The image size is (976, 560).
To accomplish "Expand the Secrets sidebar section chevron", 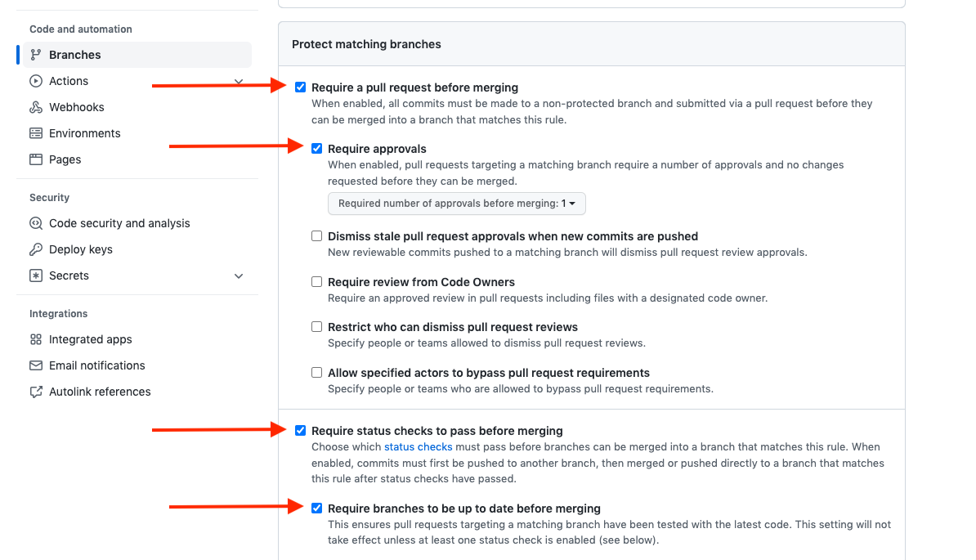I will pos(239,276).
